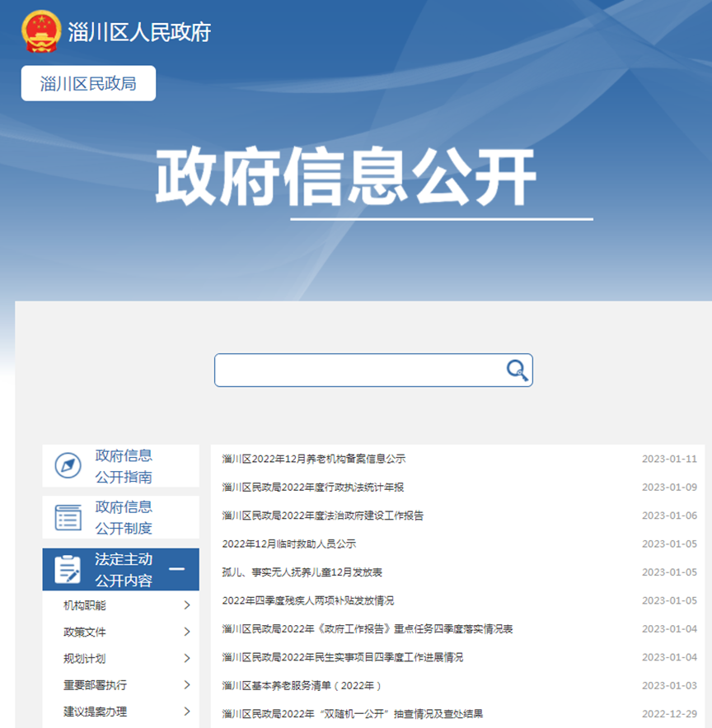Open 淄川区2022年12月养老机构备案信息公示 article
Image resolution: width=712 pixels, height=728 pixels.
click(x=314, y=459)
